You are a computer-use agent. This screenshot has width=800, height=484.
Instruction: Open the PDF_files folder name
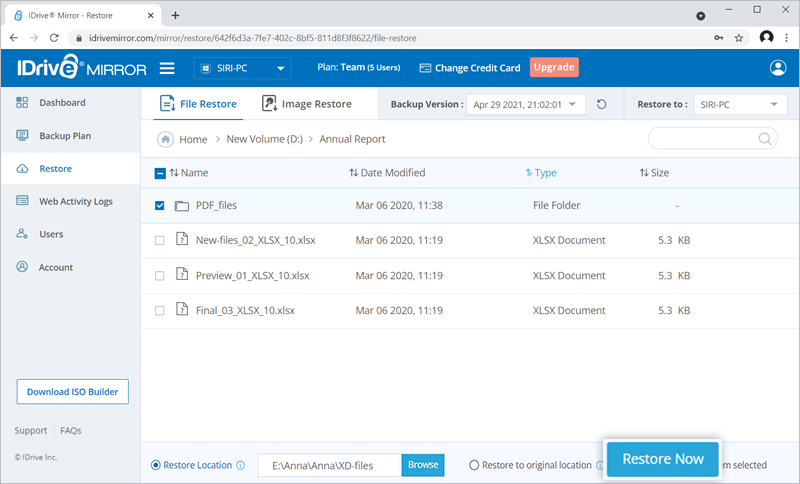click(x=216, y=205)
